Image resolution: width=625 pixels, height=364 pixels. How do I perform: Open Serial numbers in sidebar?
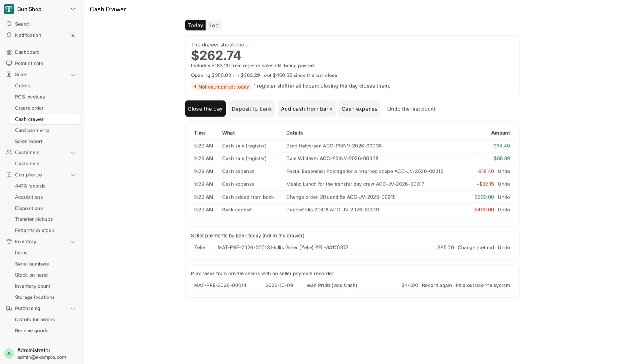click(x=32, y=264)
